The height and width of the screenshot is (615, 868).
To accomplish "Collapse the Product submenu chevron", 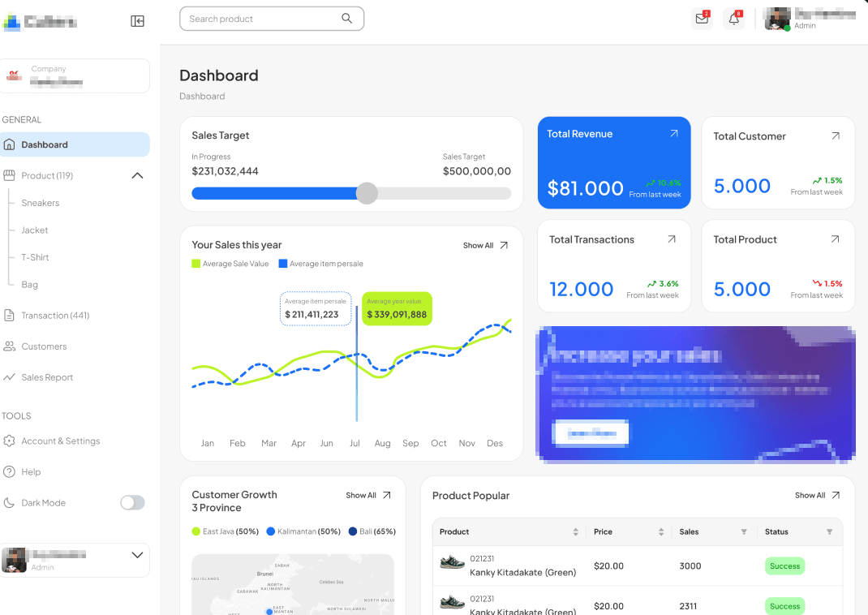I will 137,176.
